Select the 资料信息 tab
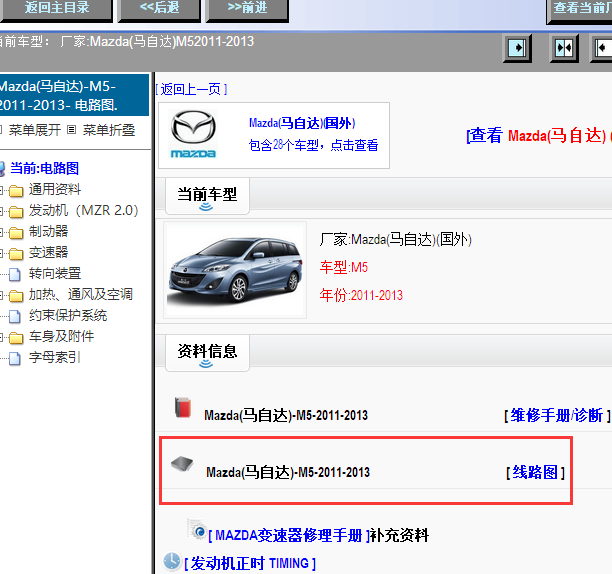Viewport: 612px width, 574px height. pyautogui.click(x=207, y=352)
